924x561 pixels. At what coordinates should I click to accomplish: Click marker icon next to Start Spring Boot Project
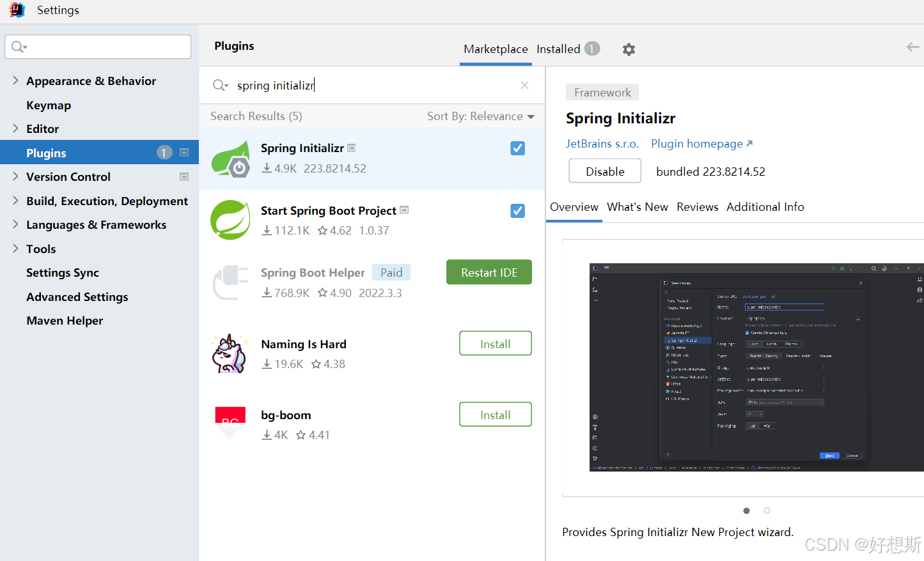(x=403, y=210)
